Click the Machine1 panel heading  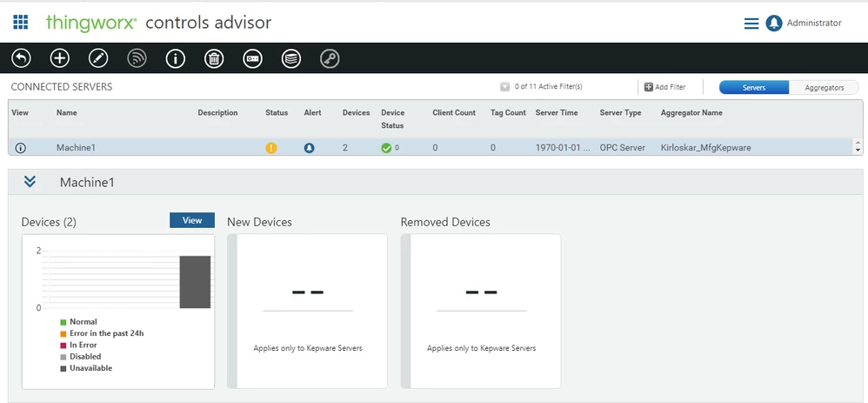point(87,182)
